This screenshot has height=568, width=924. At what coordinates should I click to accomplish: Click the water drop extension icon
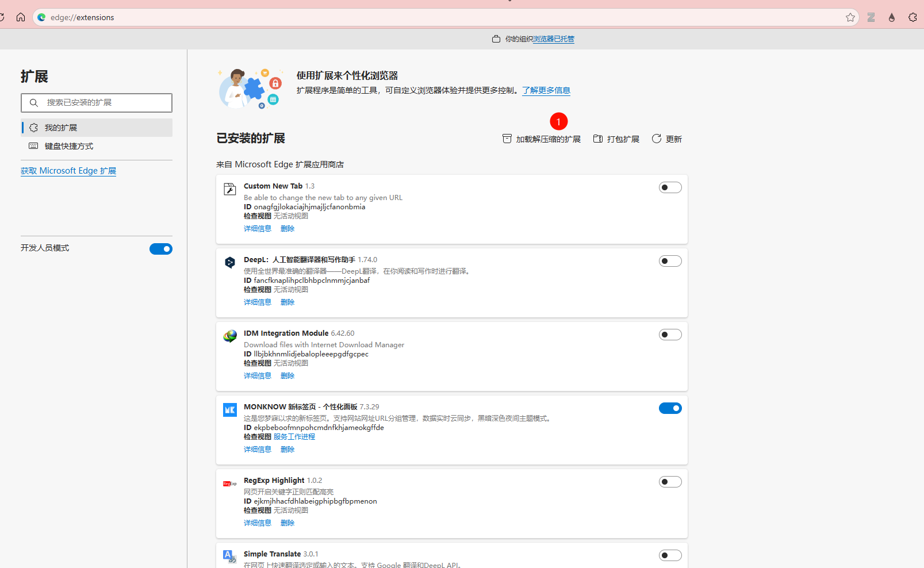coord(892,17)
